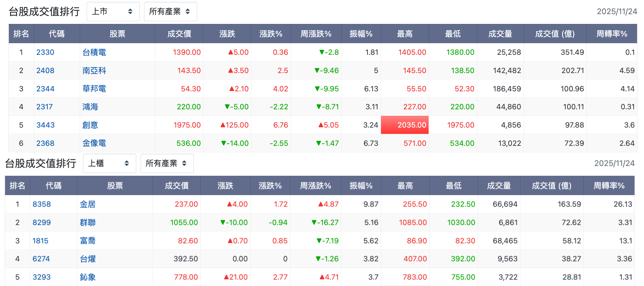
Task: Open stock code link 2368
Action: click(x=45, y=143)
